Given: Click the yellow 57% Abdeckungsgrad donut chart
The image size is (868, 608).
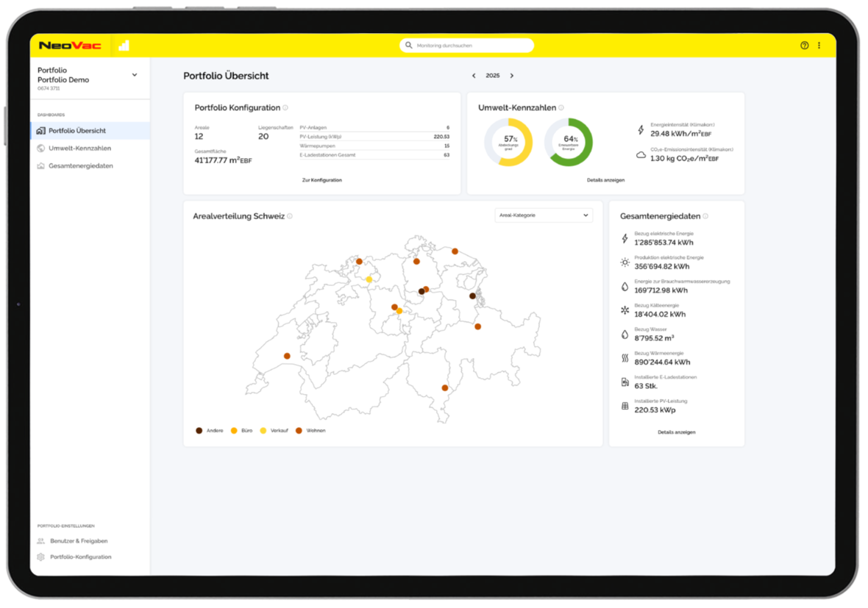Looking at the screenshot, I should (507, 140).
